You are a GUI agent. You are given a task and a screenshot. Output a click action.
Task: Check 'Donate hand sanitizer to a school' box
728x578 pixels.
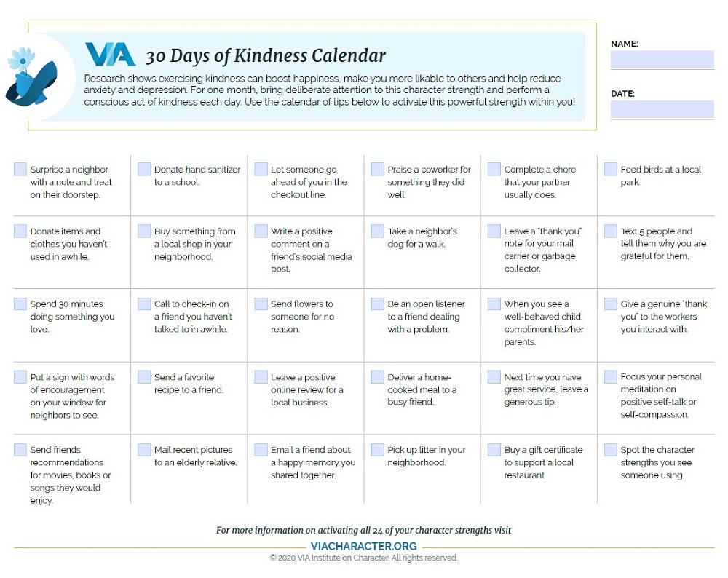(x=144, y=170)
